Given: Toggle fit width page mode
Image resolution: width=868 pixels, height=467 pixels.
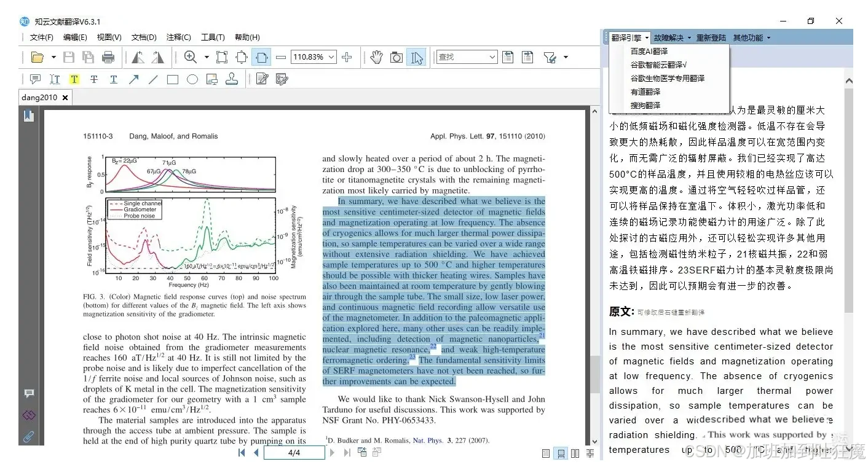Looking at the screenshot, I should [261, 57].
